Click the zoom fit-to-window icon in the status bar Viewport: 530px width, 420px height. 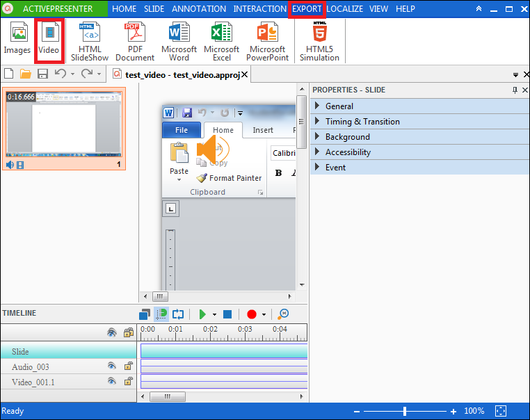501,411
